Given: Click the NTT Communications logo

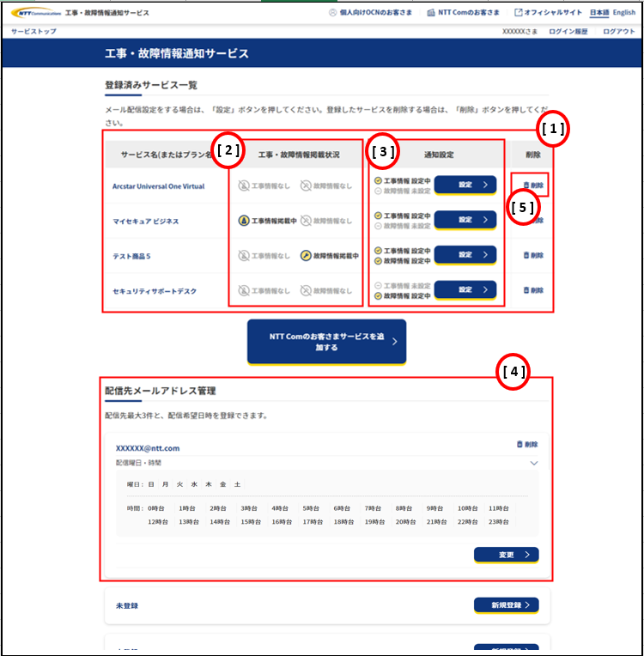Looking at the screenshot, I should pos(36,13).
